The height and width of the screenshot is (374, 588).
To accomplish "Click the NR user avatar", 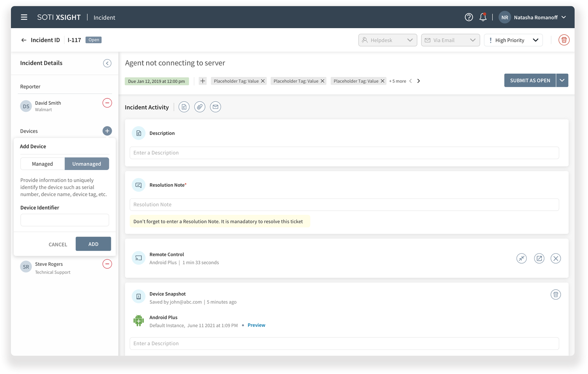I will [x=505, y=17].
